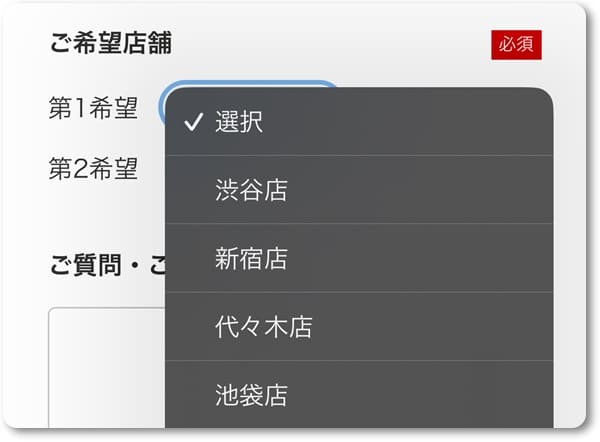This screenshot has height=442, width=600.
Task: Pick 代々木店 in the dropdown list
Action: (x=359, y=327)
